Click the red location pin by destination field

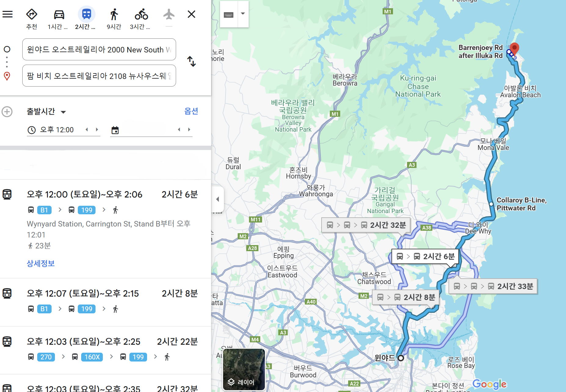(x=7, y=76)
